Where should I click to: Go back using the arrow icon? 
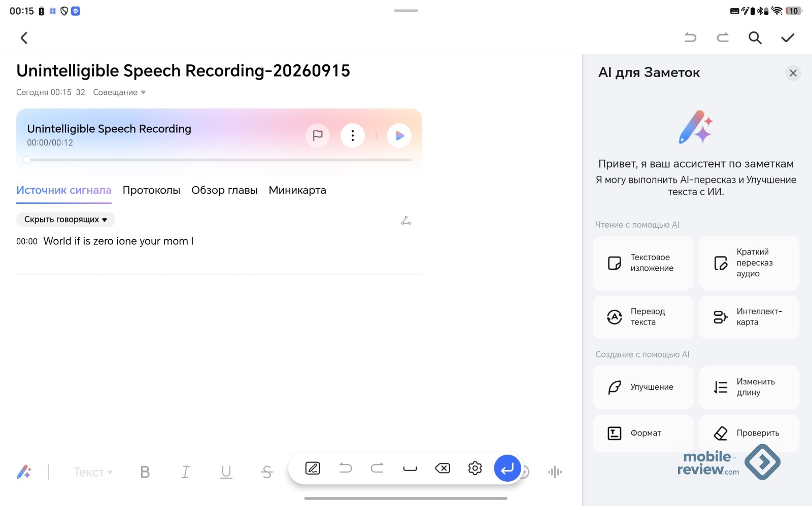click(24, 38)
